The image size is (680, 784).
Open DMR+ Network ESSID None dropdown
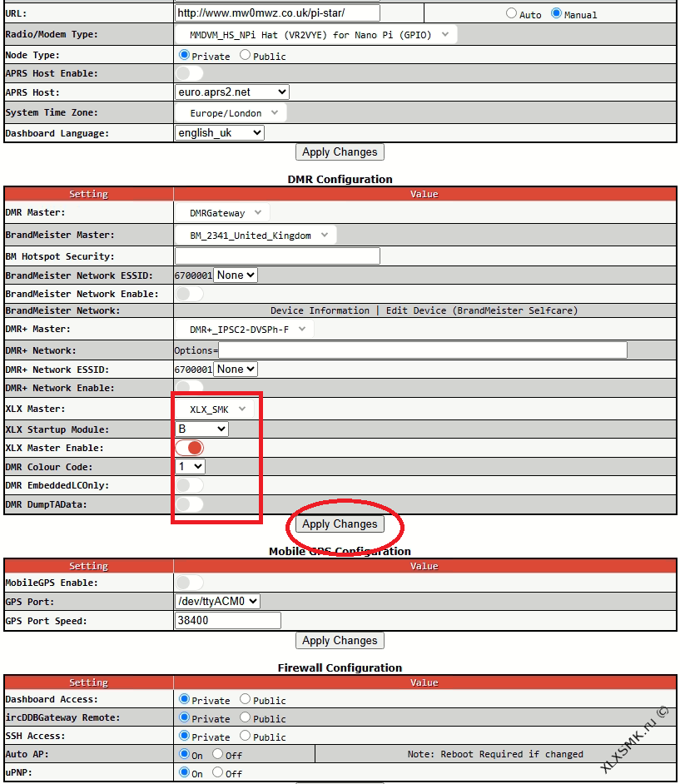[x=236, y=369]
